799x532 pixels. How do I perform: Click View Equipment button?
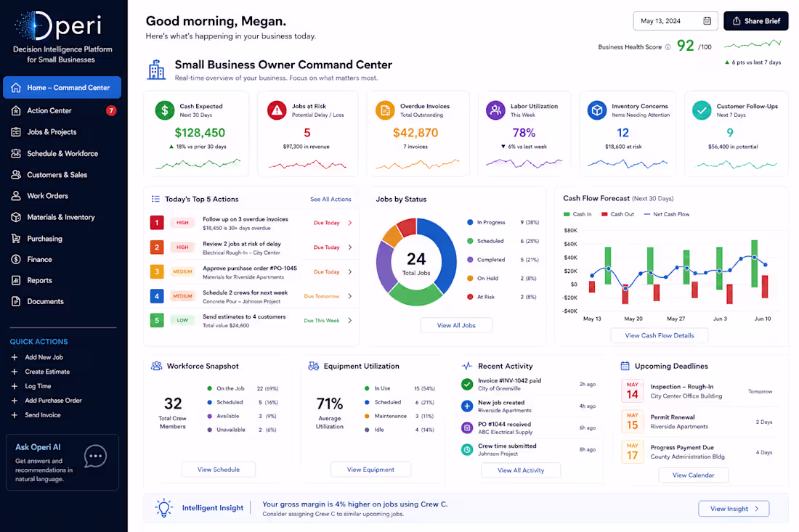tap(370, 470)
